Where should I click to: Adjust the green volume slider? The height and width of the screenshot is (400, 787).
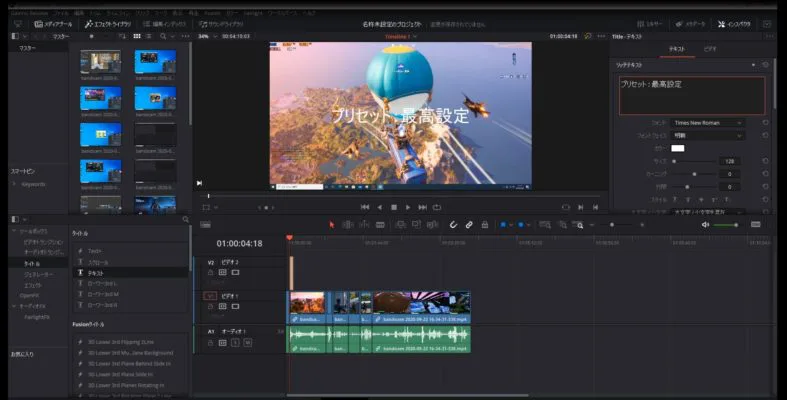coord(726,225)
